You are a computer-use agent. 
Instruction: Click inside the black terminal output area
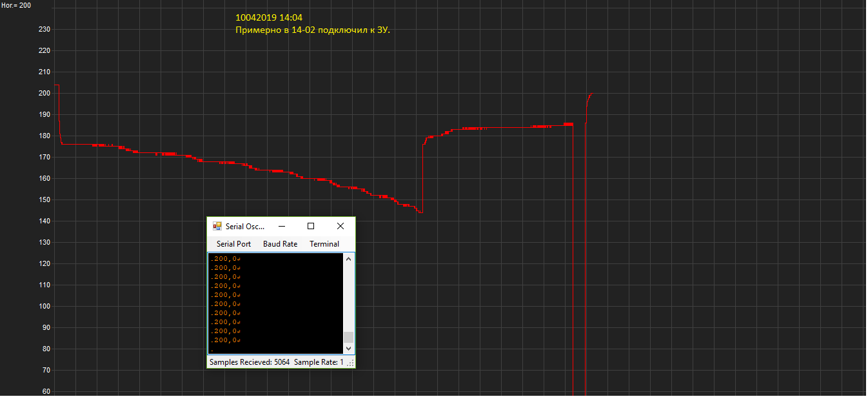pos(276,303)
